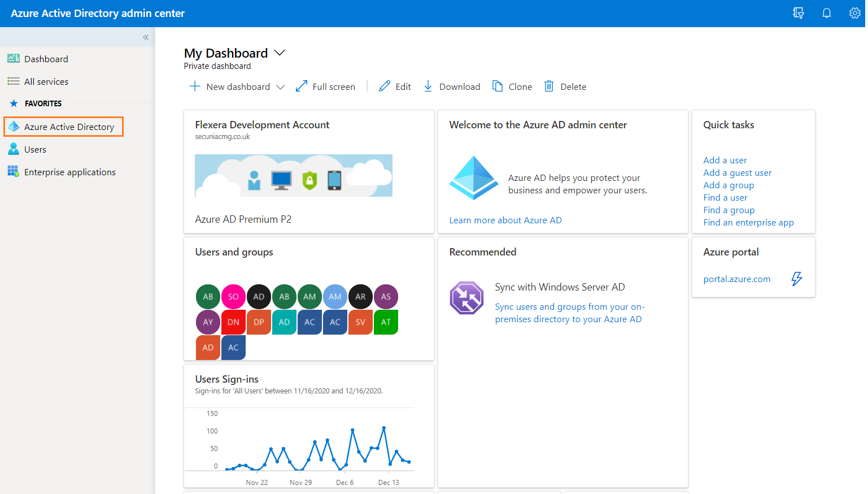This screenshot has width=868, height=494.
Task: Click the Delete trash icon
Action: point(549,86)
